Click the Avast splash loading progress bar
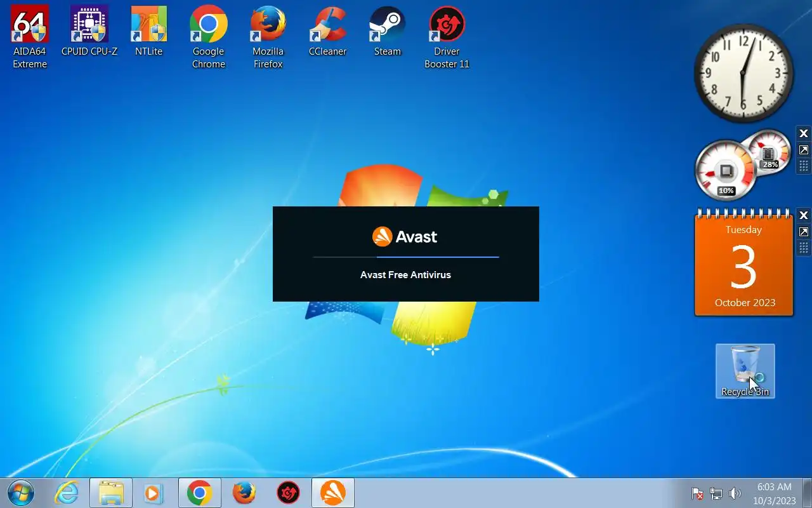Screen dimensions: 812x508 (x=406, y=257)
